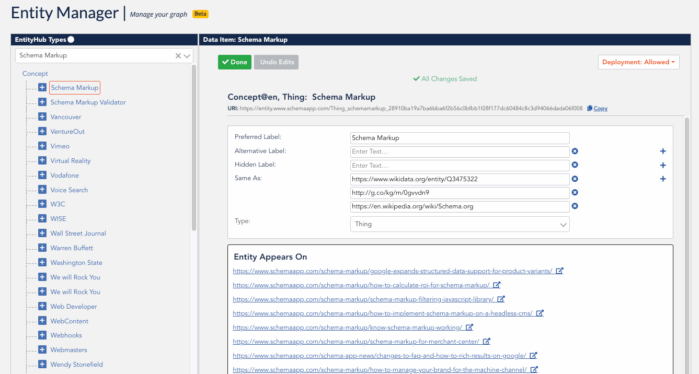Remove the wikipedia Same As entry

pyautogui.click(x=575, y=206)
